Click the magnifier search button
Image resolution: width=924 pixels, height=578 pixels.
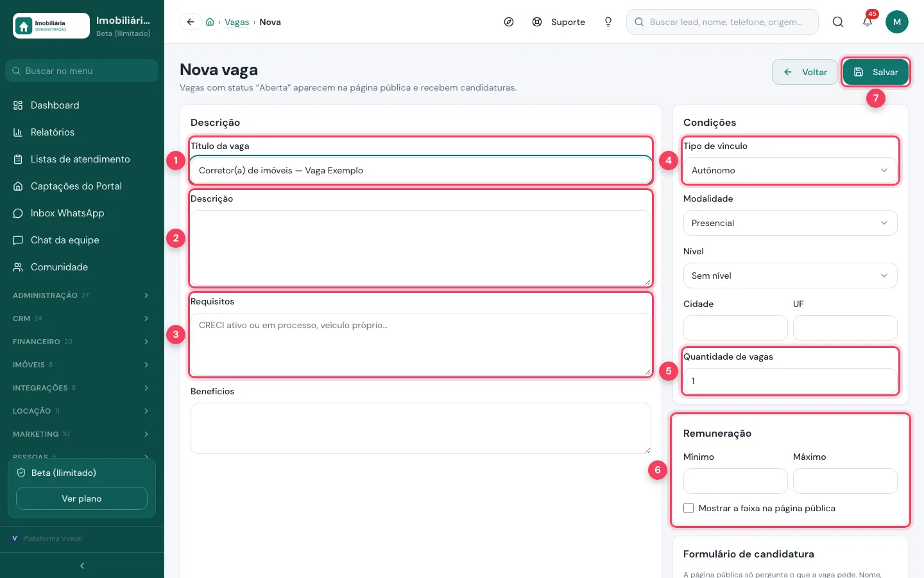pos(838,22)
